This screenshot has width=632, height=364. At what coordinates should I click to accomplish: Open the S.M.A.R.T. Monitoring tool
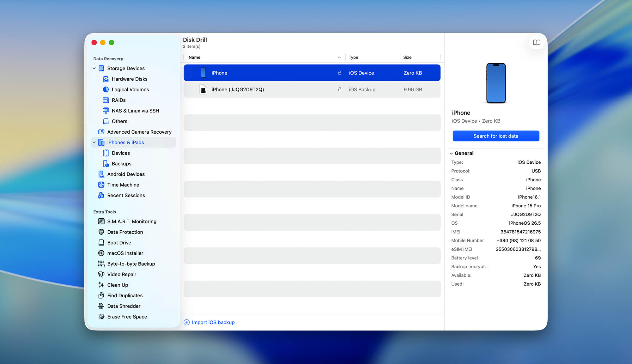point(132,221)
